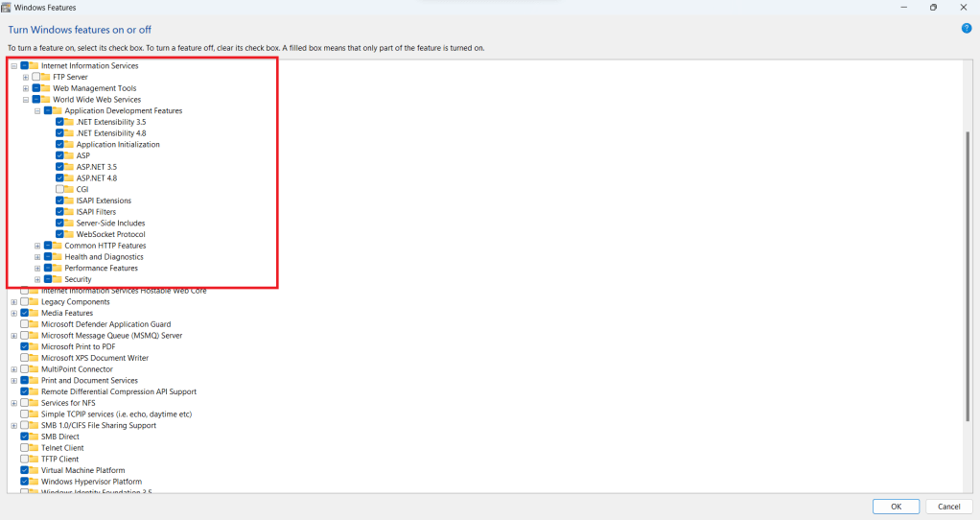The height and width of the screenshot is (520, 980).
Task: Click the folder icon beside Legacy Components
Action: click(35, 302)
